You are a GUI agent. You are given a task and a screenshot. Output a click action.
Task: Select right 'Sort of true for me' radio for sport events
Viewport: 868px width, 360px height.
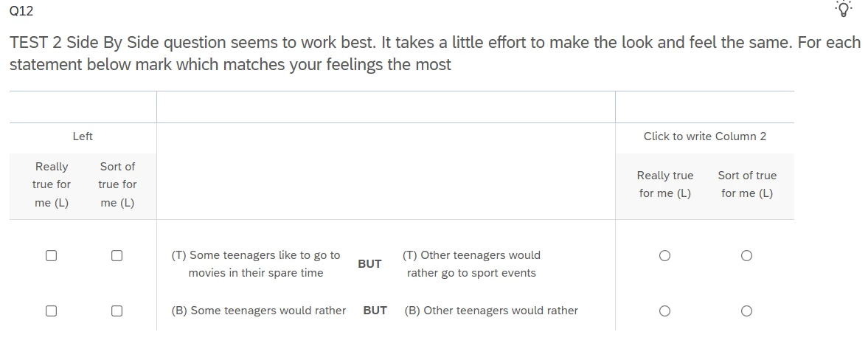click(746, 255)
